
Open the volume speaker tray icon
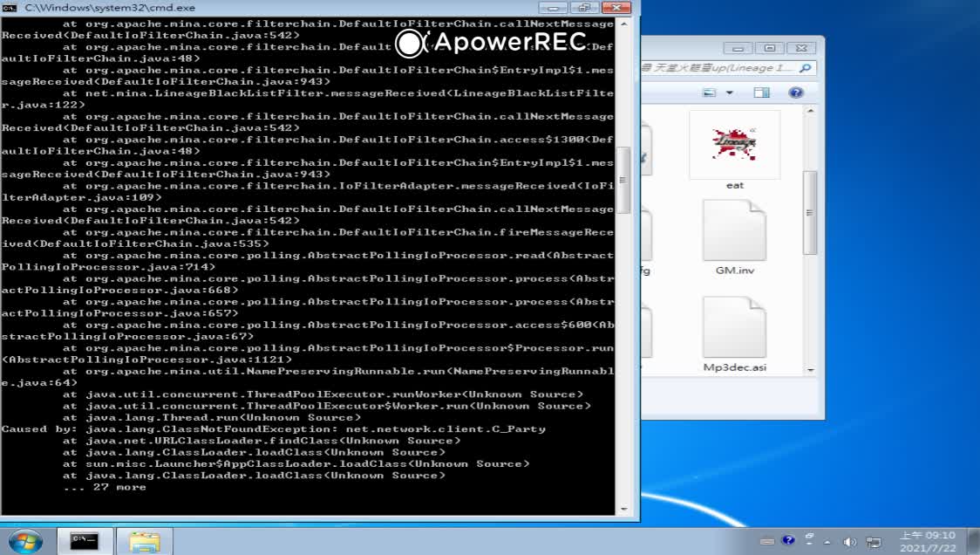848,542
